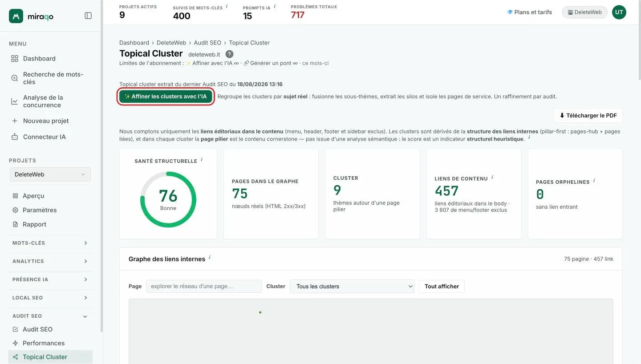Collapse the sidebar with the panel icon
Image resolution: width=641 pixels, height=364 pixels.
pyautogui.click(x=88, y=16)
